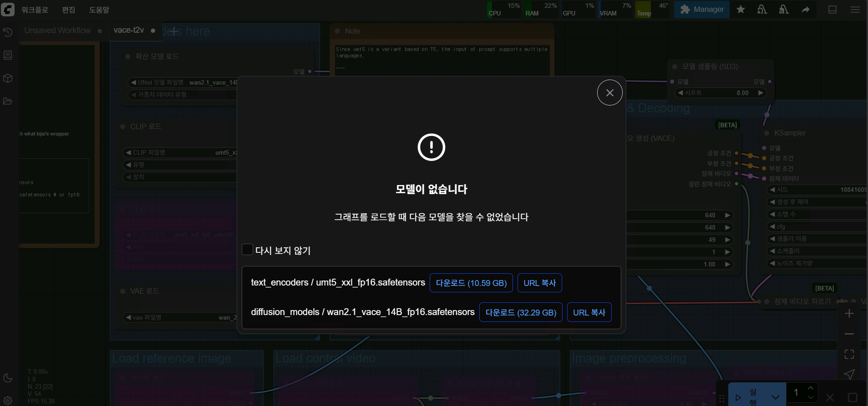Open the queue history sidebar icon
Screen dimensions: 868x406
coord(8,32)
